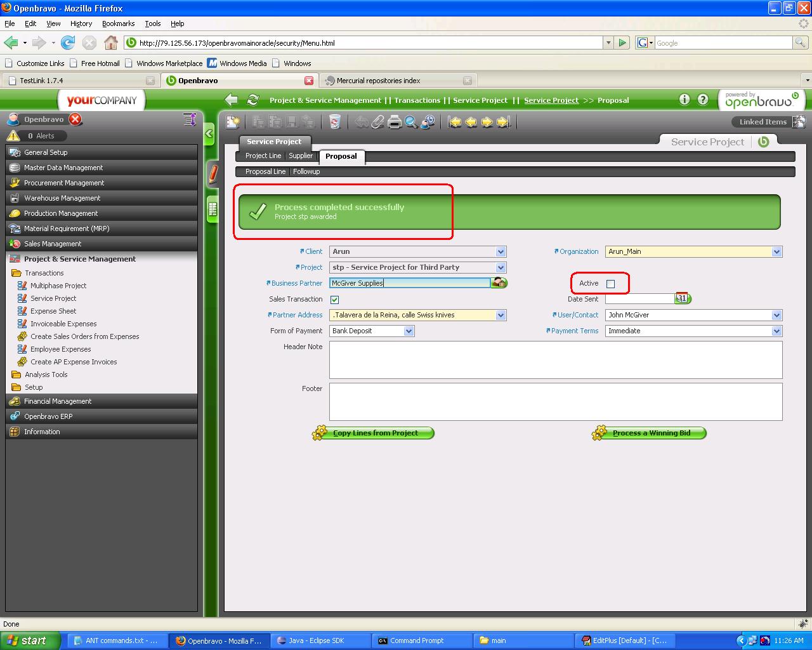
Task: Go to last record arrow icon
Action: click(x=504, y=122)
